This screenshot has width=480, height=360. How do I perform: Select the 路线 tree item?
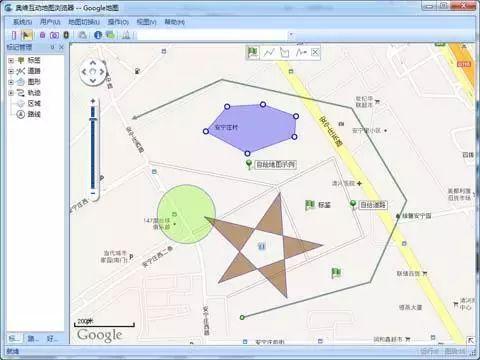tap(34, 114)
